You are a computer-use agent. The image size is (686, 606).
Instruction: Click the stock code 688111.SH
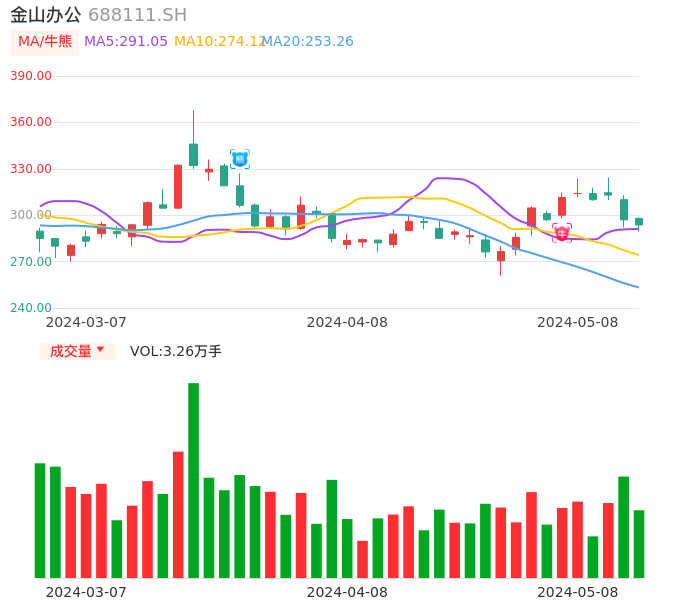[137, 15]
